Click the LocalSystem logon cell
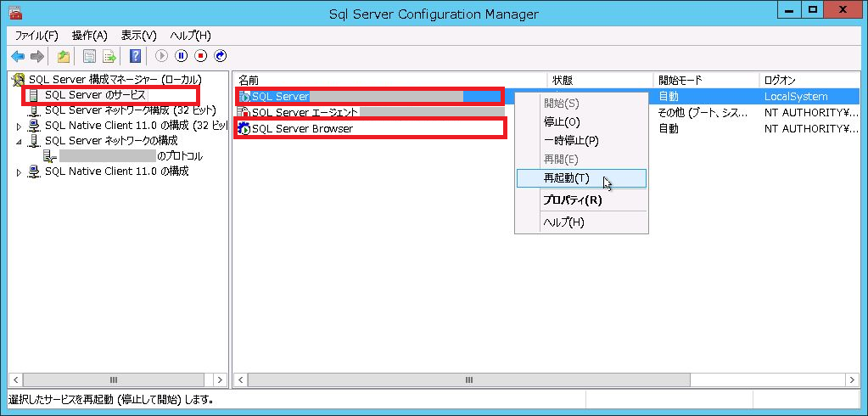 [x=796, y=97]
